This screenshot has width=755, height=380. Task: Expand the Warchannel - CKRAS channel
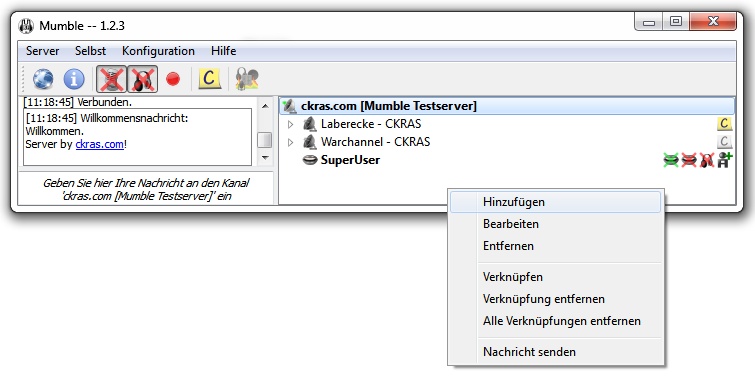(290, 142)
